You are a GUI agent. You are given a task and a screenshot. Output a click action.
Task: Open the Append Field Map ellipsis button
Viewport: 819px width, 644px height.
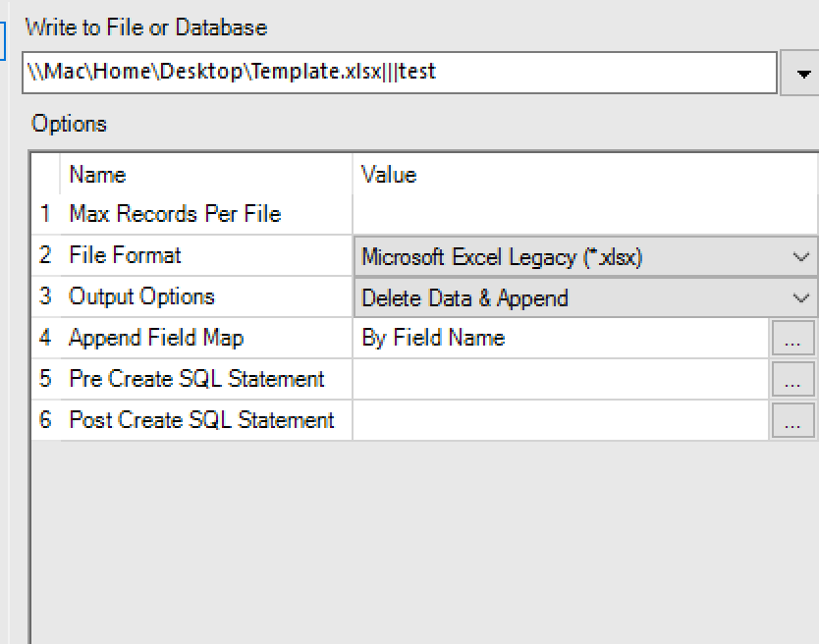792,339
